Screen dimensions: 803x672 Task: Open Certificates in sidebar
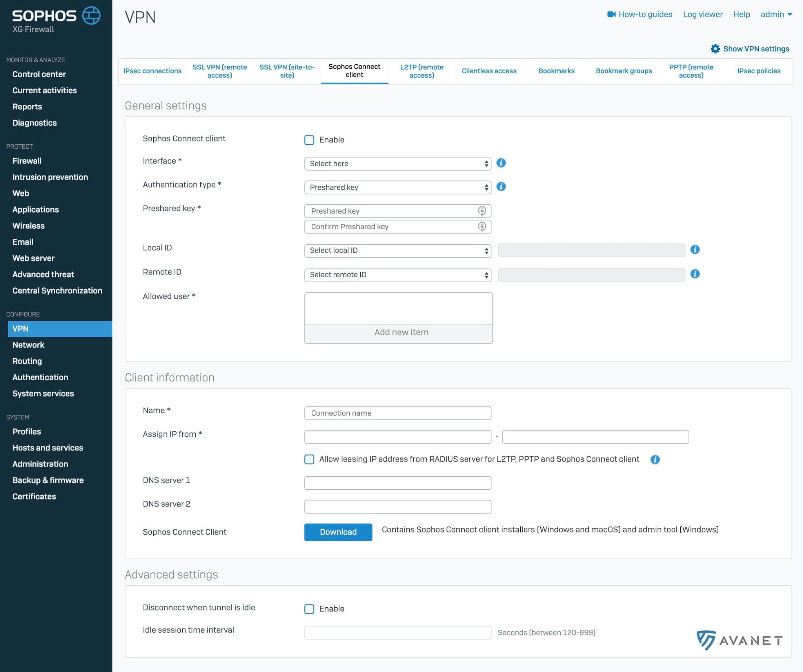(x=34, y=496)
